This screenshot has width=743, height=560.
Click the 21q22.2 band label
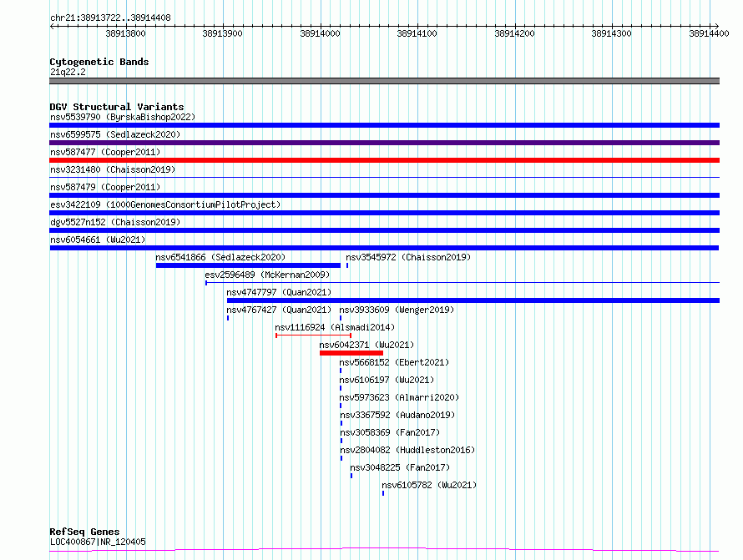tap(68, 72)
